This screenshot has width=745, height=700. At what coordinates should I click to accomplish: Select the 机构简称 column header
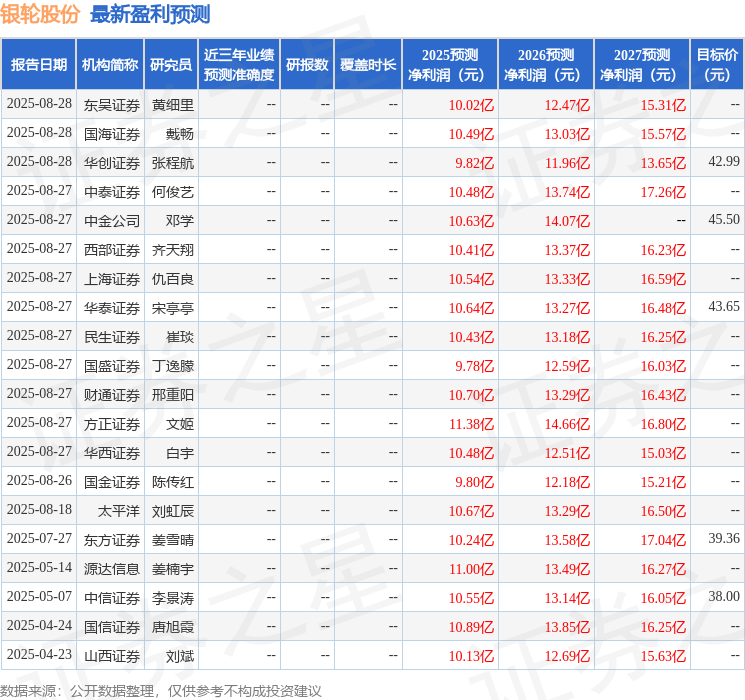(x=110, y=65)
